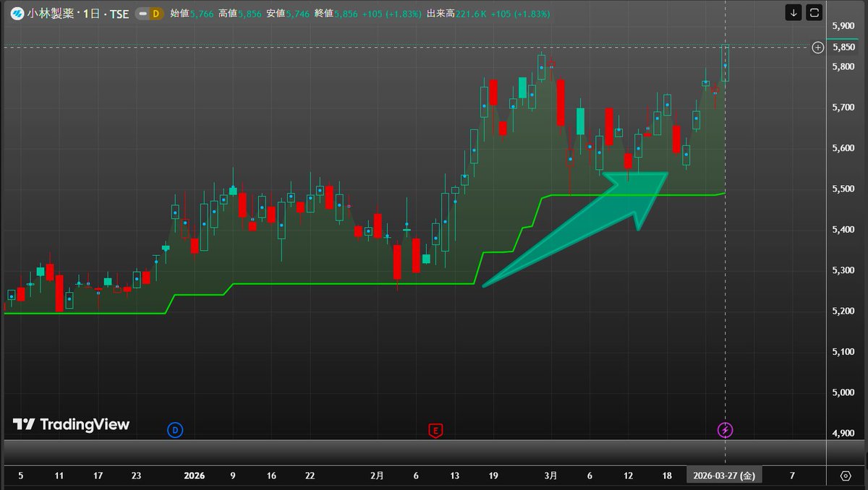Enter fullscreen chart mode icon
The height and width of the screenshot is (490, 868).
click(814, 12)
